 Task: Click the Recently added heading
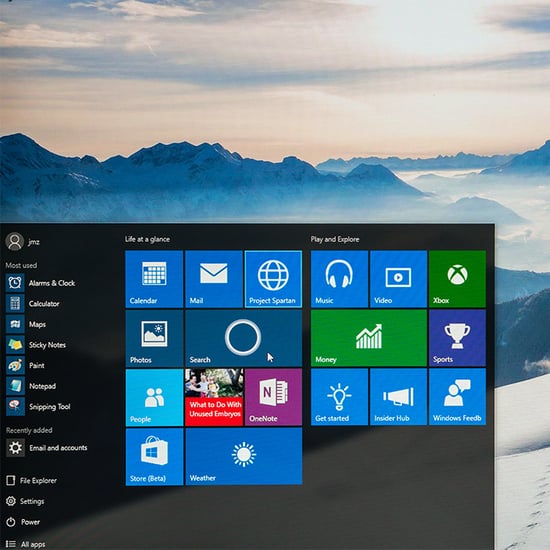point(29,430)
